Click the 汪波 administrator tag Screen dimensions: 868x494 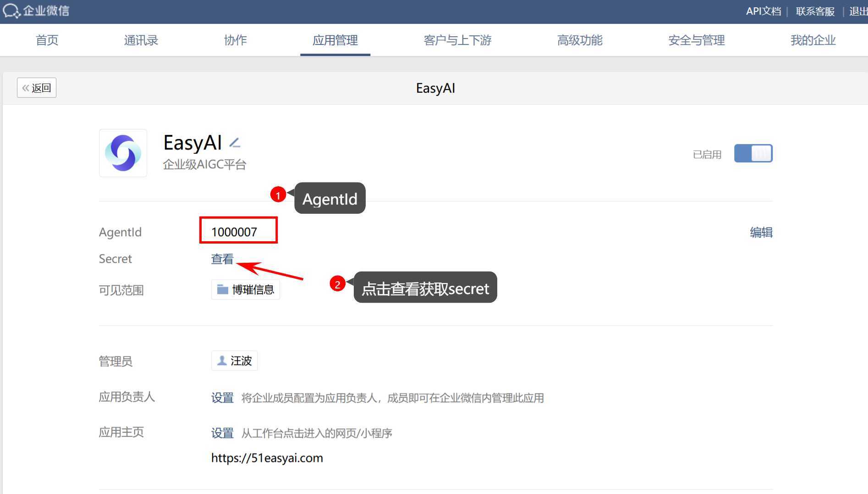[234, 361]
